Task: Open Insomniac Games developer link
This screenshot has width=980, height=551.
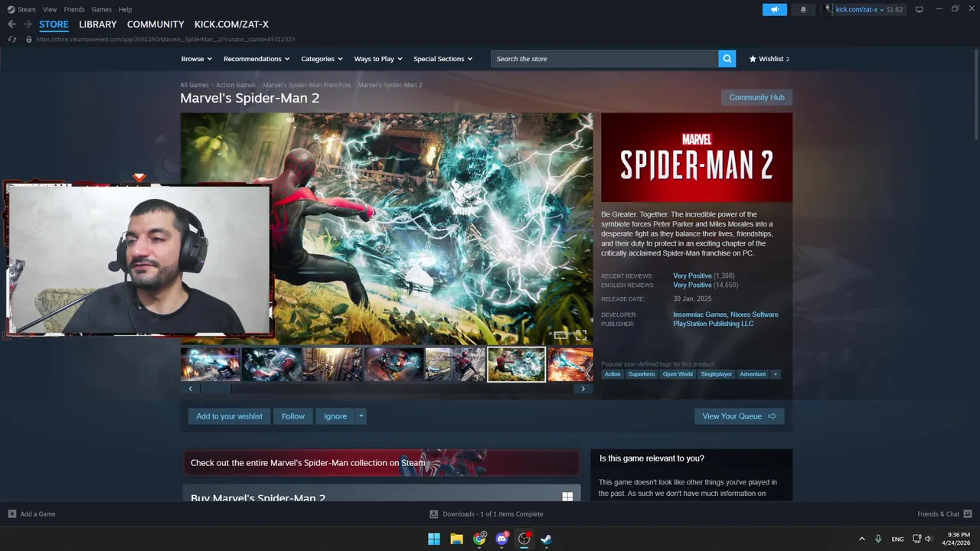Action: [700, 315]
